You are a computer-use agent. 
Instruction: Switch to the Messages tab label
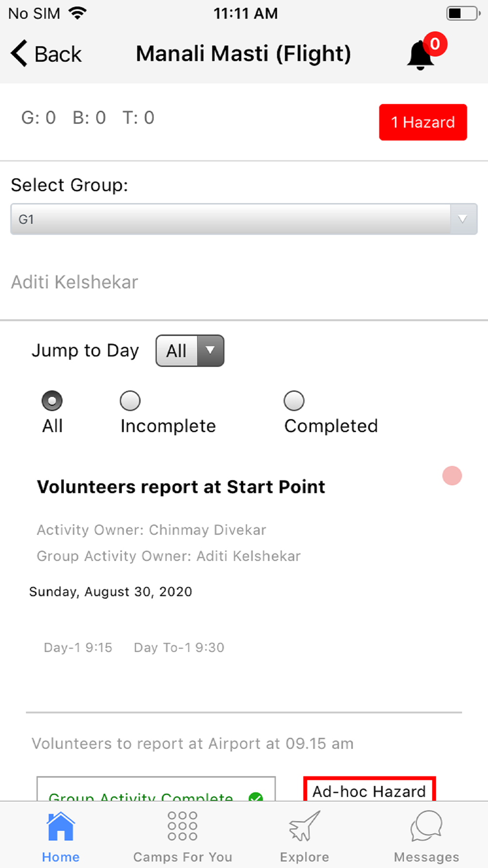pos(426,857)
